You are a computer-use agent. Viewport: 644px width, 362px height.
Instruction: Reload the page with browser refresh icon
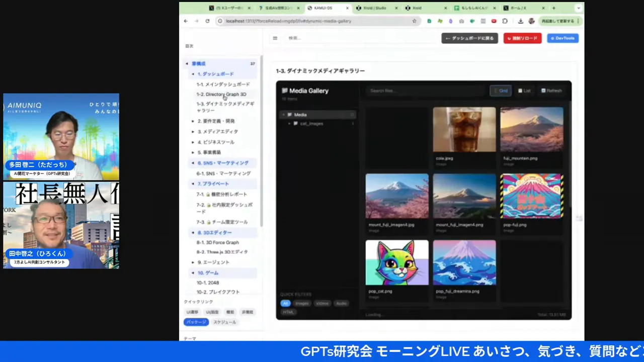(207, 21)
